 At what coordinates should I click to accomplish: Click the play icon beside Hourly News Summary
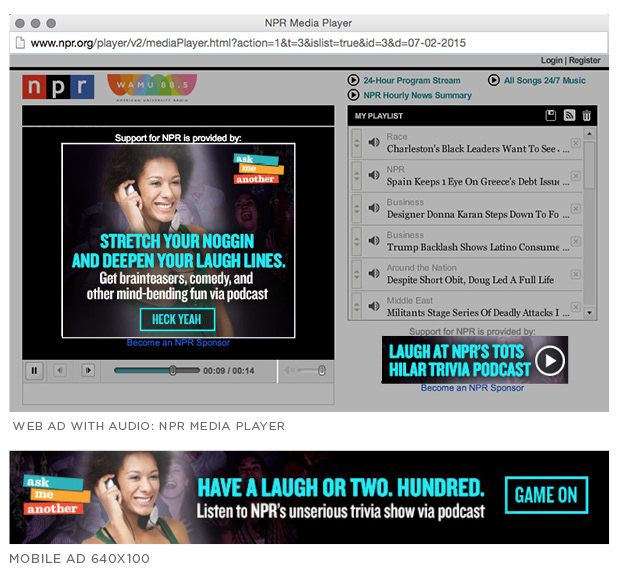pos(353,95)
